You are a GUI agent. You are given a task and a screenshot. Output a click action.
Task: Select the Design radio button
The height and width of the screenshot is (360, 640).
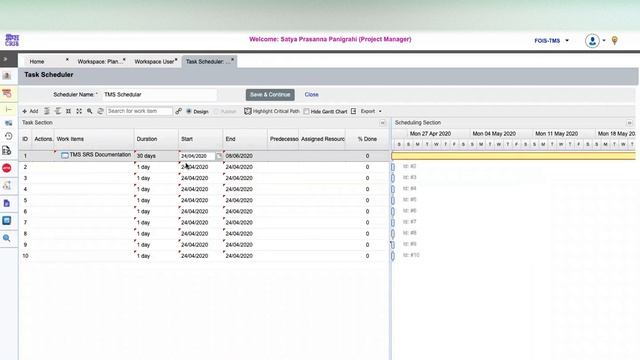point(189,111)
